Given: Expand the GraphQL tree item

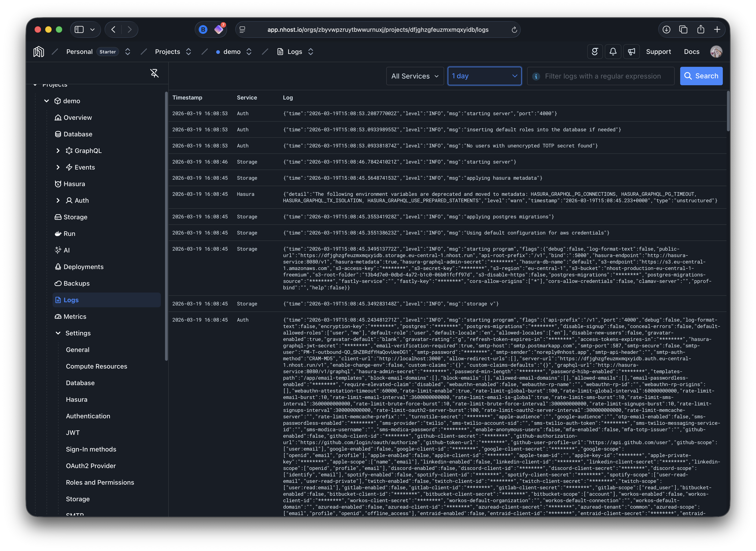Looking at the screenshot, I should tap(58, 151).
